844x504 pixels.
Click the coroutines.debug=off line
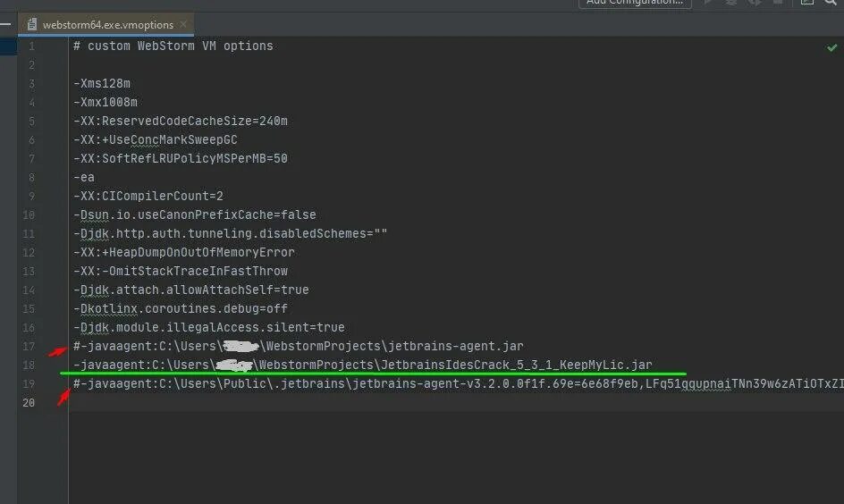point(181,309)
